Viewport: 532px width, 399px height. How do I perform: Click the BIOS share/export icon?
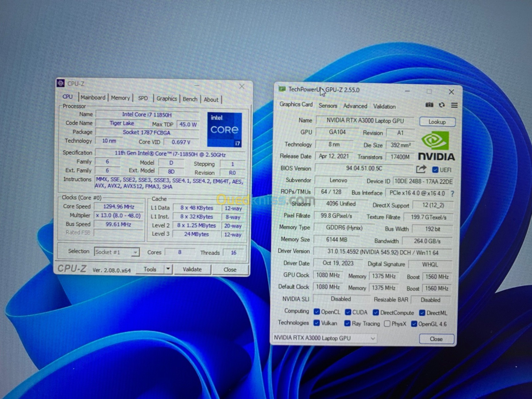[x=421, y=169]
